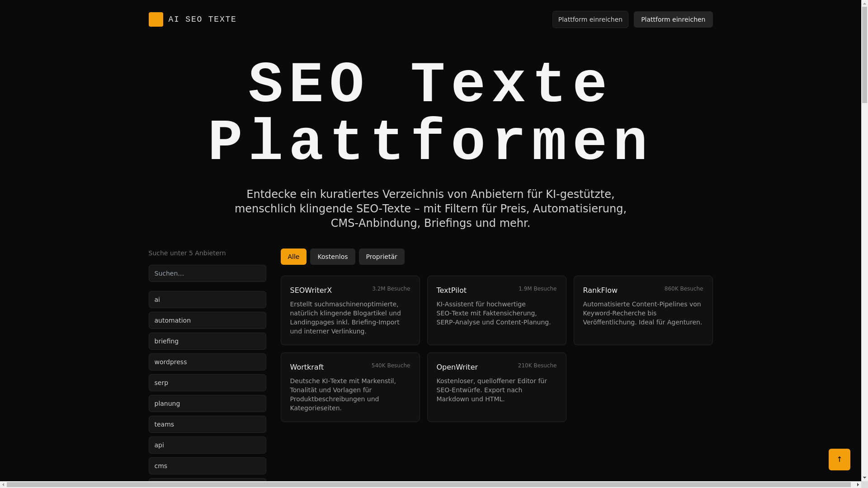Open the Wortkraft platform card

coord(350,387)
